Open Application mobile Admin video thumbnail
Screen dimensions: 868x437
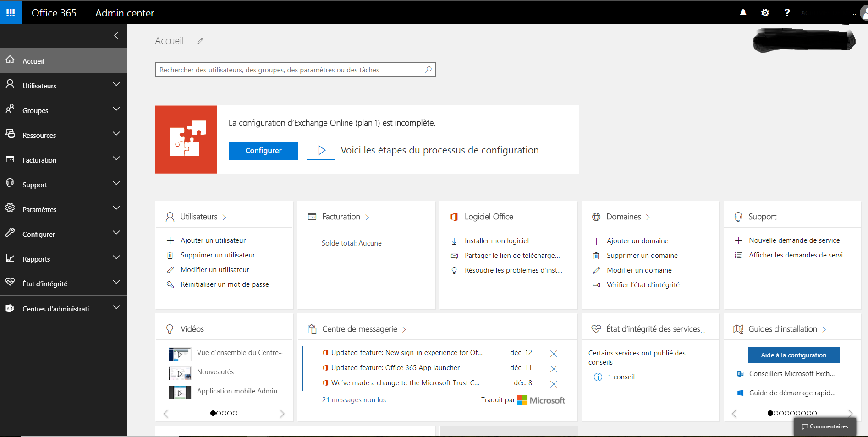coord(180,393)
